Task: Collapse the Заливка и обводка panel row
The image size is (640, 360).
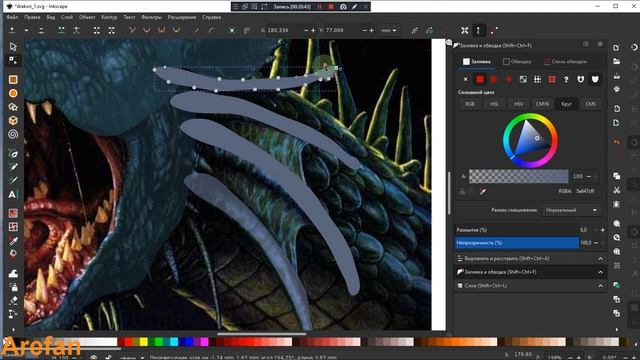Action: (600, 272)
